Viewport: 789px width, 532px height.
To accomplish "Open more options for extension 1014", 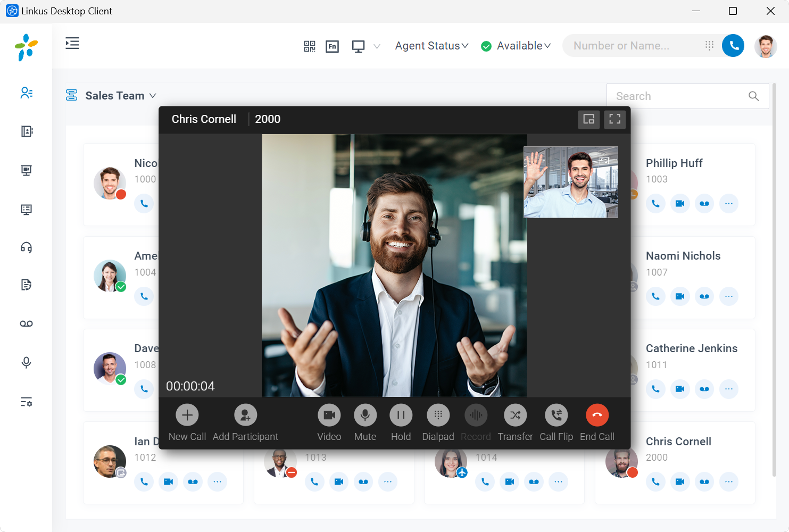I will pos(558,481).
